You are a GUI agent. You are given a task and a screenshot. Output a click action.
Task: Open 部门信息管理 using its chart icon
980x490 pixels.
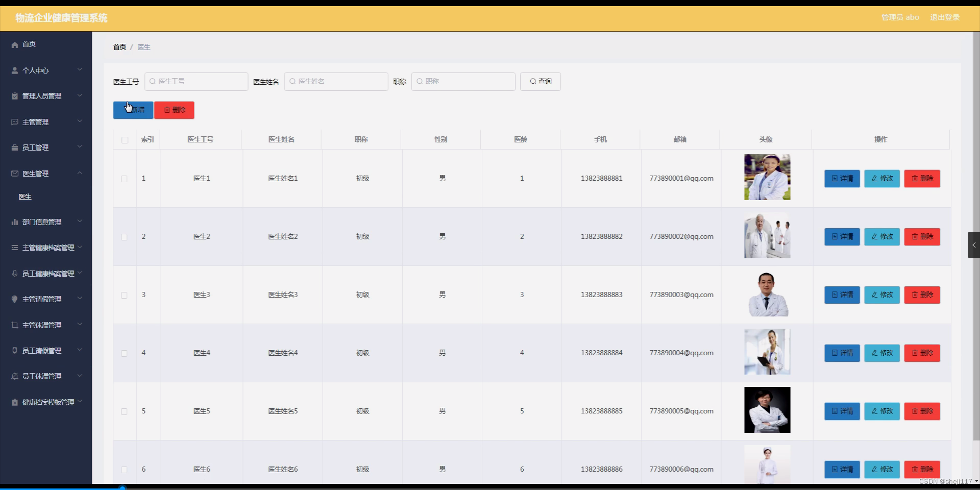point(14,222)
